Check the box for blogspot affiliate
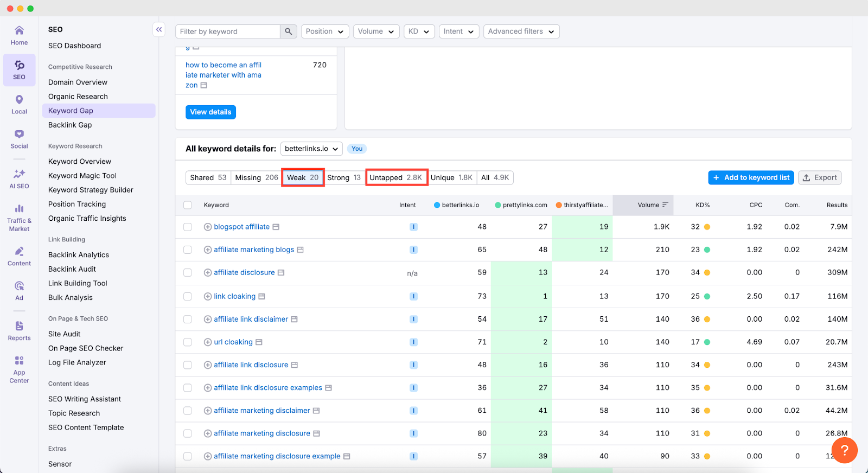The image size is (868, 473). [x=188, y=227]
